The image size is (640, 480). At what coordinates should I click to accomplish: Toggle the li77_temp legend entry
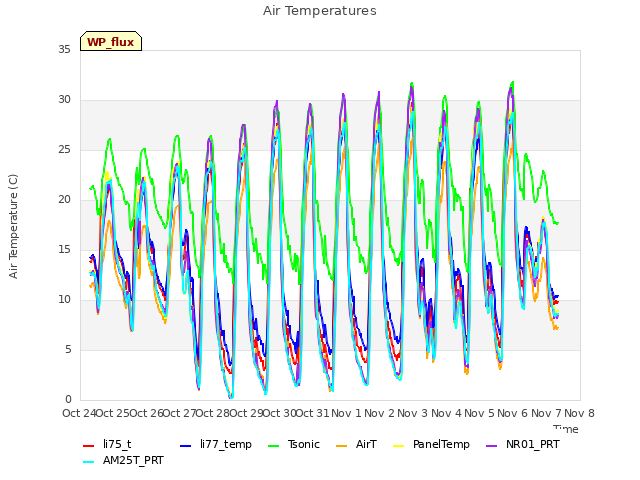click(216, 444)
